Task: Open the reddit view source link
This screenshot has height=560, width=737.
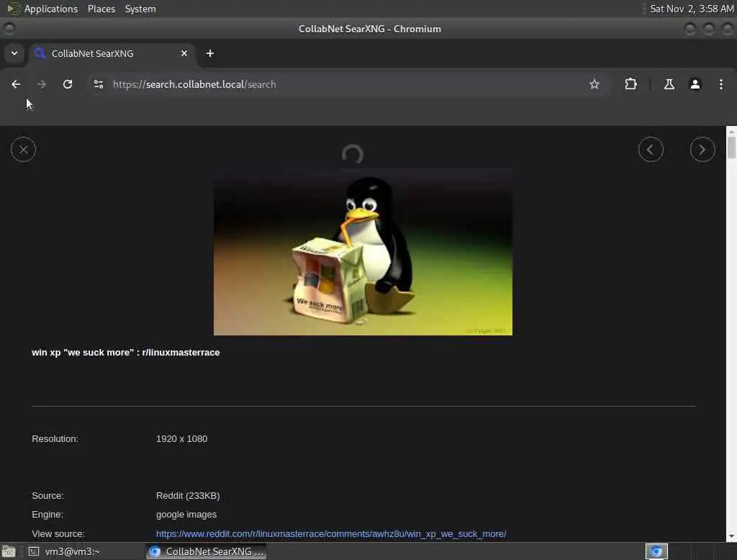Action: (x=331, y=533)
